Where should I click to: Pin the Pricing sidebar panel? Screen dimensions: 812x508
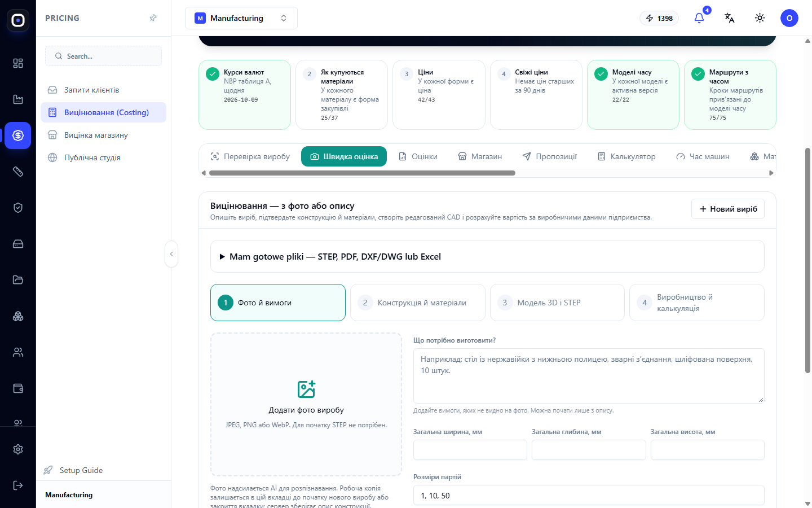point(153,18)
